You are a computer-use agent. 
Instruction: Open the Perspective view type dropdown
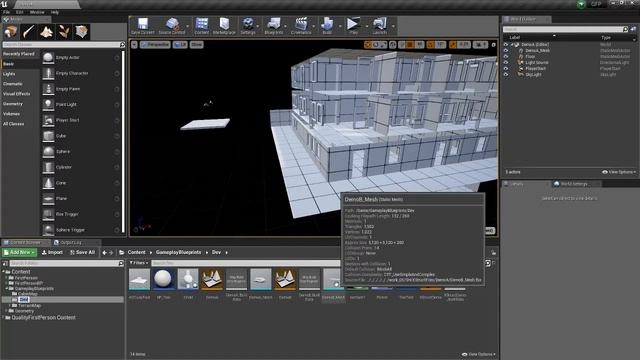(155, 44)
